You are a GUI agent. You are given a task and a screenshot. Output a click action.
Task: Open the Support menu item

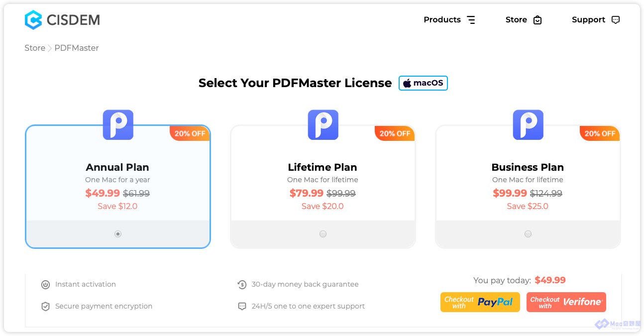click(588, 20)
